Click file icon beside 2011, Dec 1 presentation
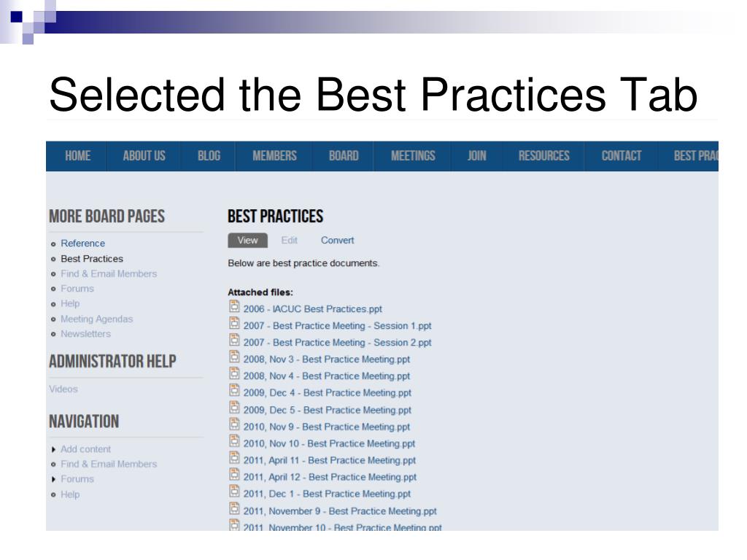The image size is (747, 560). (234, 491)
